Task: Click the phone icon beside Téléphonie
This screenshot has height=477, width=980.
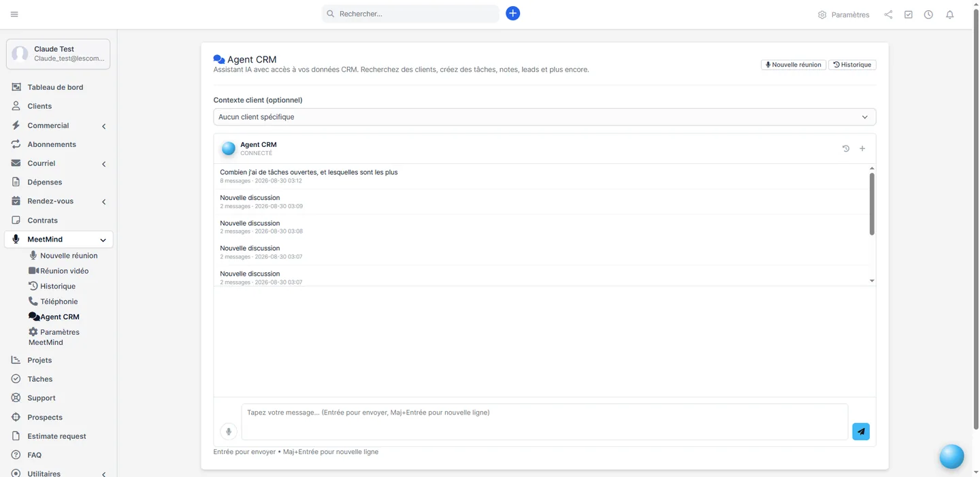Action: 33,301
